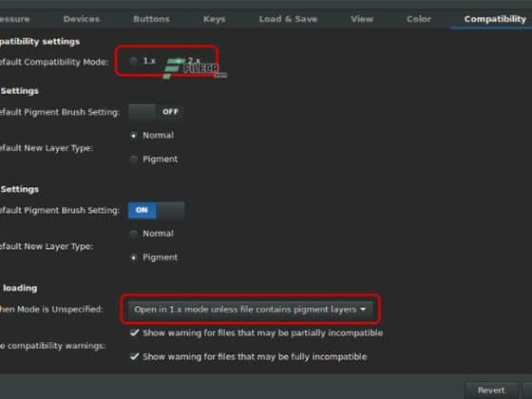Switch to the View tab
The image size is (532, 399).
pos(362,19)
